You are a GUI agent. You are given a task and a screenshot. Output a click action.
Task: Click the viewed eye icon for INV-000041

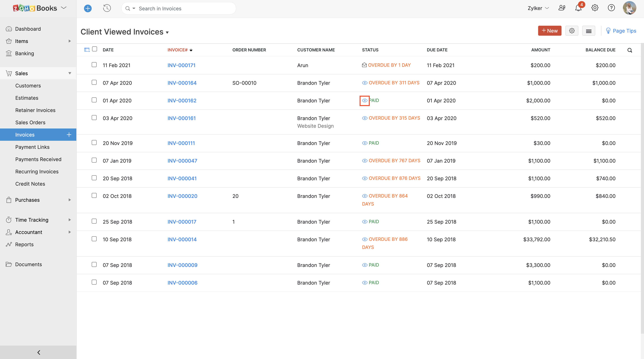click(x=365, y=178)
